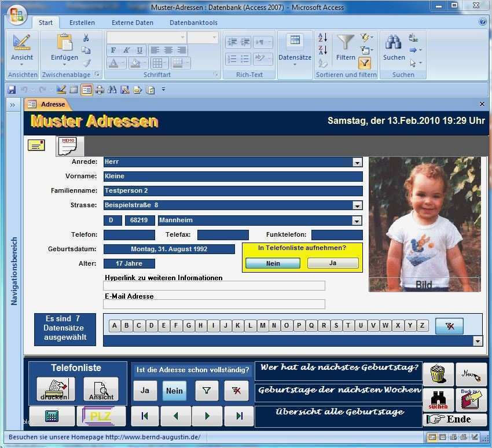Switch to the Erstellen ribbon tab
The width and height of the screenshot is (492, 448).
click(x=82, y=22)
